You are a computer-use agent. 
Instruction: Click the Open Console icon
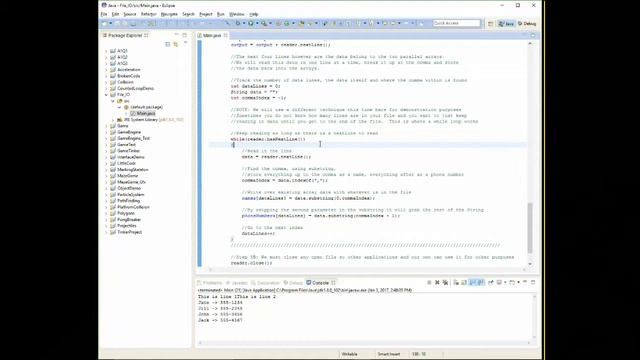(x=512, y=282)
